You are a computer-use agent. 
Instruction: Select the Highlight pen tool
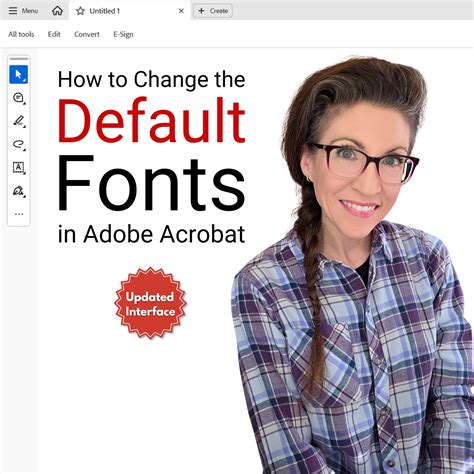19,121
